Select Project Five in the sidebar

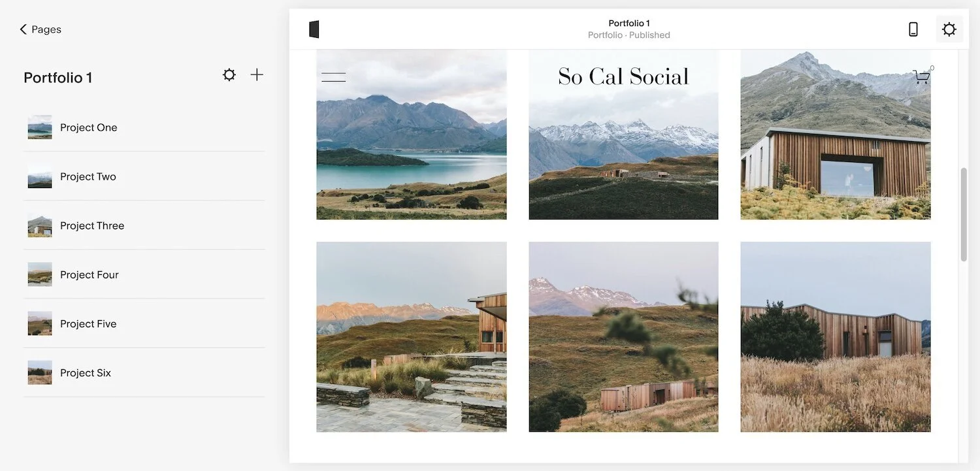point(144,323)
